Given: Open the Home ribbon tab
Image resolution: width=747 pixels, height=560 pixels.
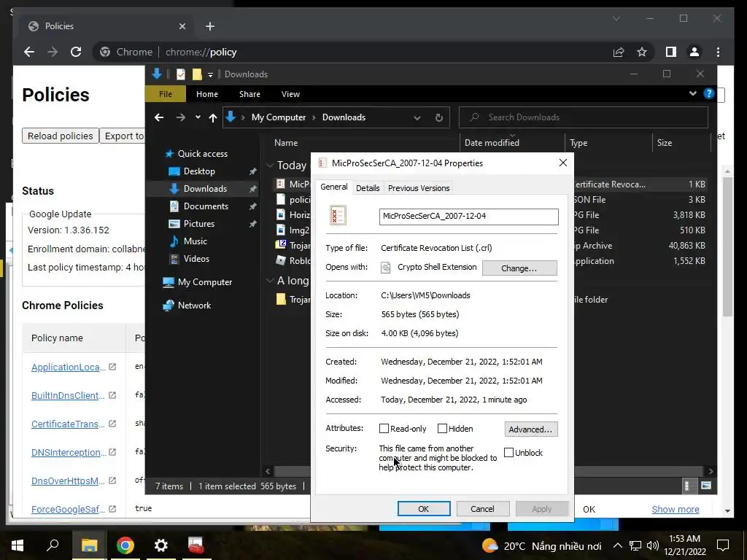Looking at the screenshot, I should pyautogui.click(x=206, y=94).
